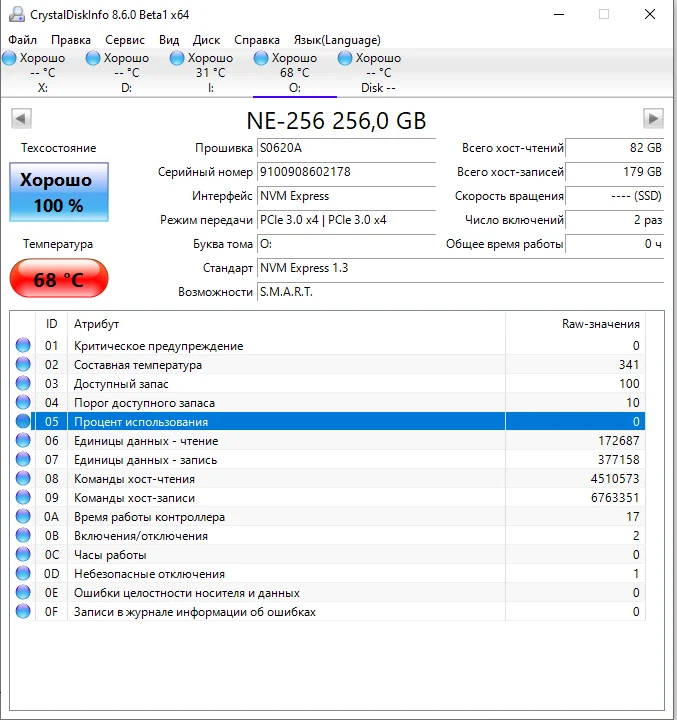The width and height of the screenshot is (677, 720).
Task: Click status icon of row 0C Часы работы
Action: point(23,554)
